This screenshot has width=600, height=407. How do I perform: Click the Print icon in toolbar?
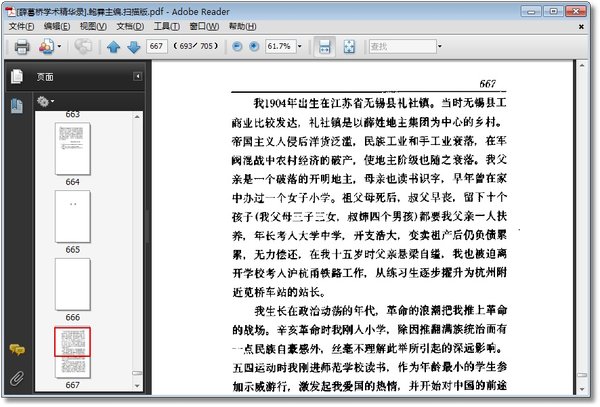coord(20,47)
